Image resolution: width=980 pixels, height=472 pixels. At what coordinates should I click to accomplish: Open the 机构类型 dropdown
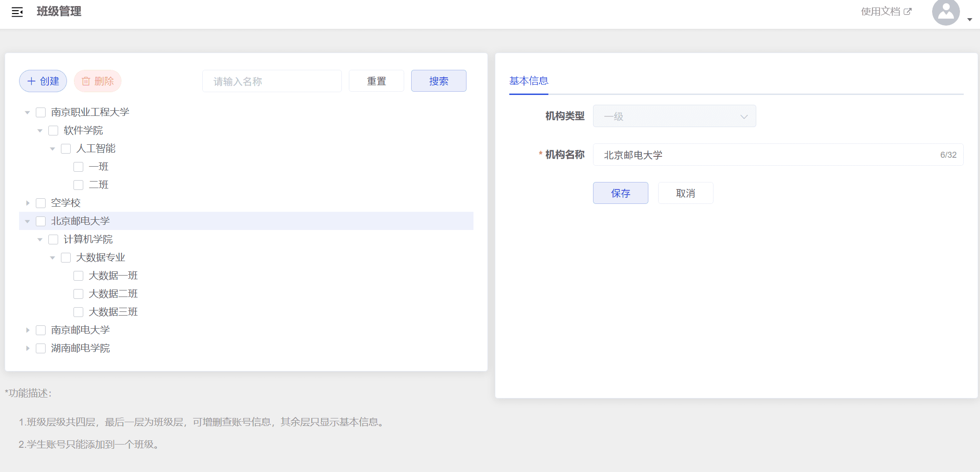[674, 116]
